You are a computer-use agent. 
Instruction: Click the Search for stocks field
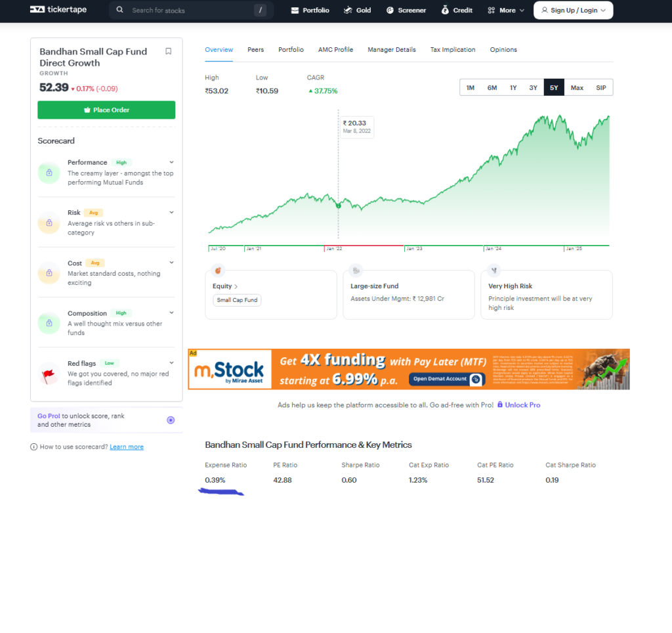point(191,10)
